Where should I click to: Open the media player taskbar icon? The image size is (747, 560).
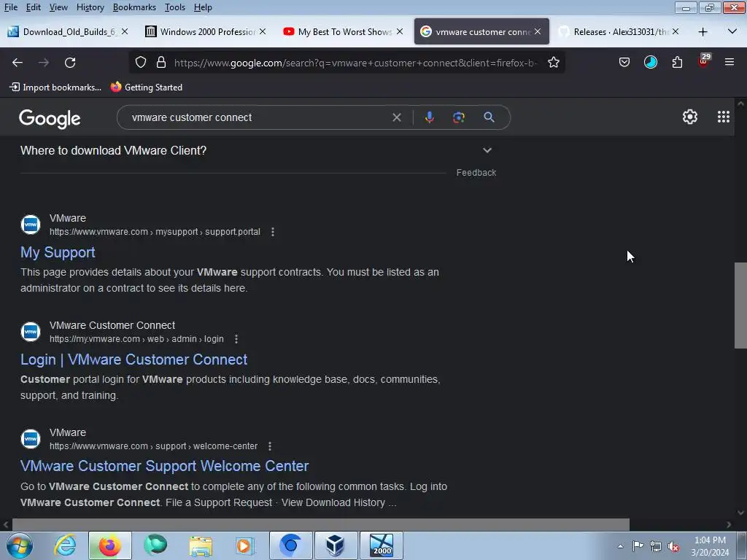tap(245, 545)
